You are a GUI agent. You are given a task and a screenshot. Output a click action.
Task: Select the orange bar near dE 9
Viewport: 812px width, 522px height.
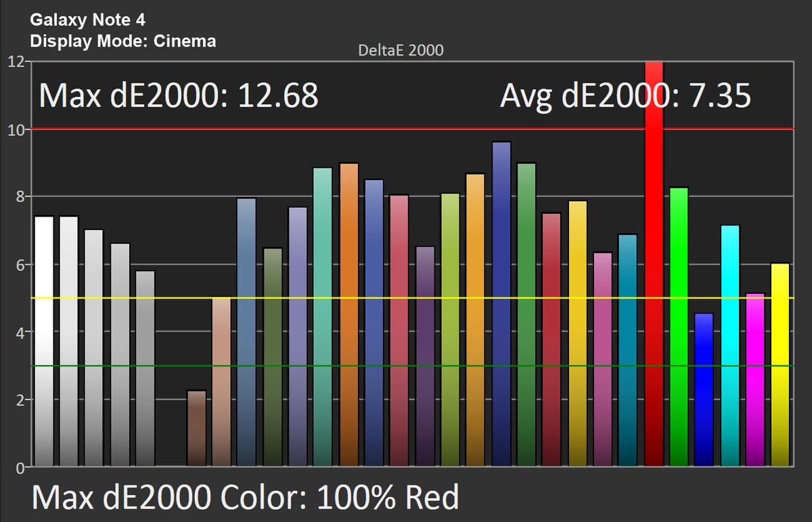pos(348,315)
